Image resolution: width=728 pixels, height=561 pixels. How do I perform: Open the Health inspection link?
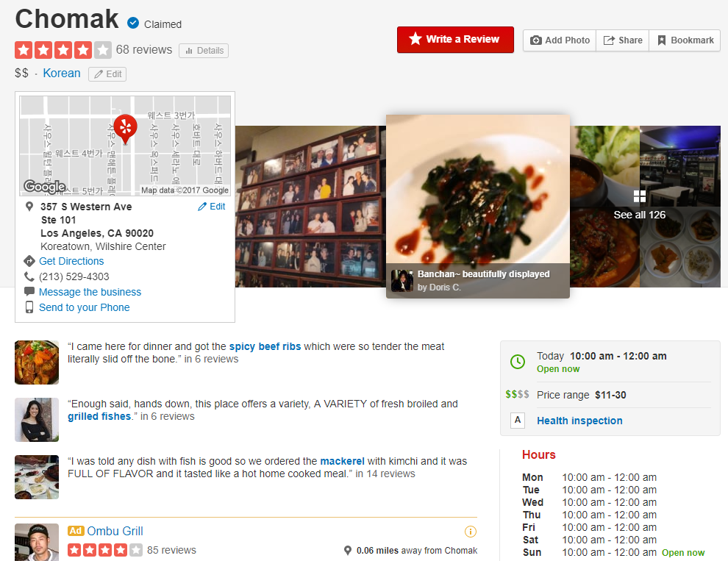579,421
